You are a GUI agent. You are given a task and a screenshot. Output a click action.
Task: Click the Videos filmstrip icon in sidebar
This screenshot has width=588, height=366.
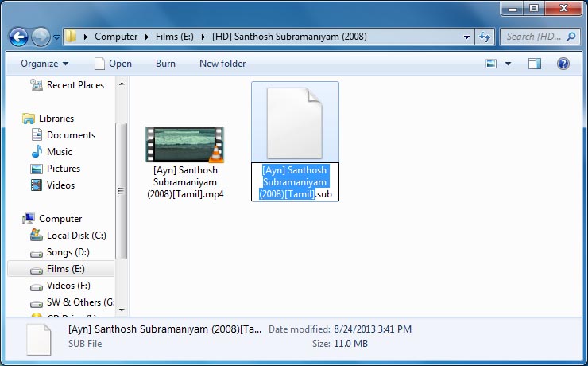tap(37, 185)
